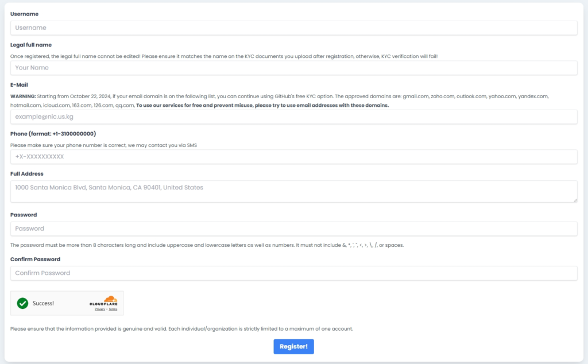588x364 pixels.
Task: Select the Confirm Password field
Action: click(293, 273)
